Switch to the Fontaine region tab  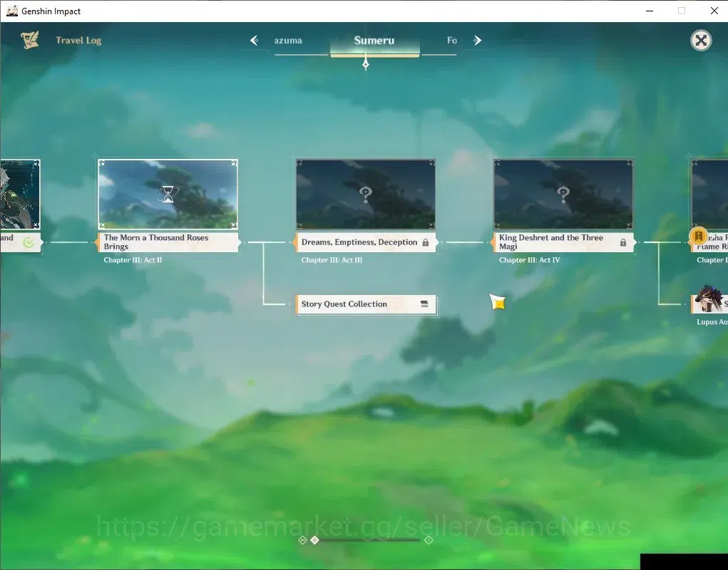tap(452, 41)
